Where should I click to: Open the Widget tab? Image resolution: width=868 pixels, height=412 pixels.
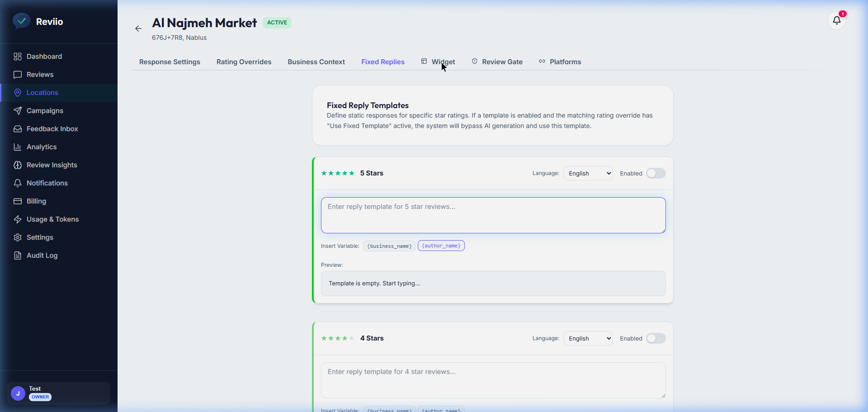click(x=438, y=62)
